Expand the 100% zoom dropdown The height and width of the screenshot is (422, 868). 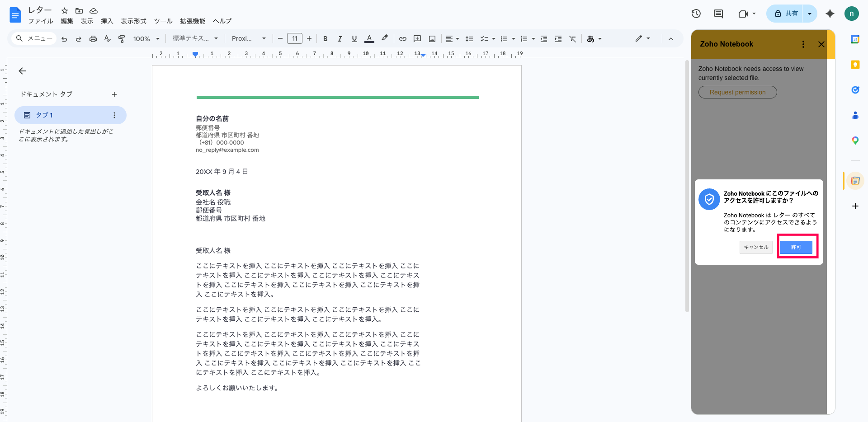[146, 39]
